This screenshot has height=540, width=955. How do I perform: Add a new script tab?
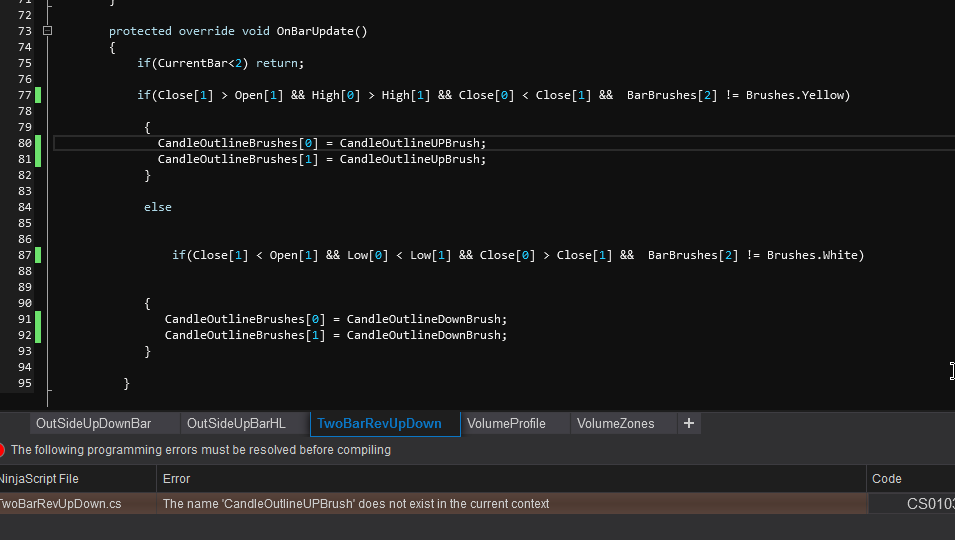[x=688, y=423]
